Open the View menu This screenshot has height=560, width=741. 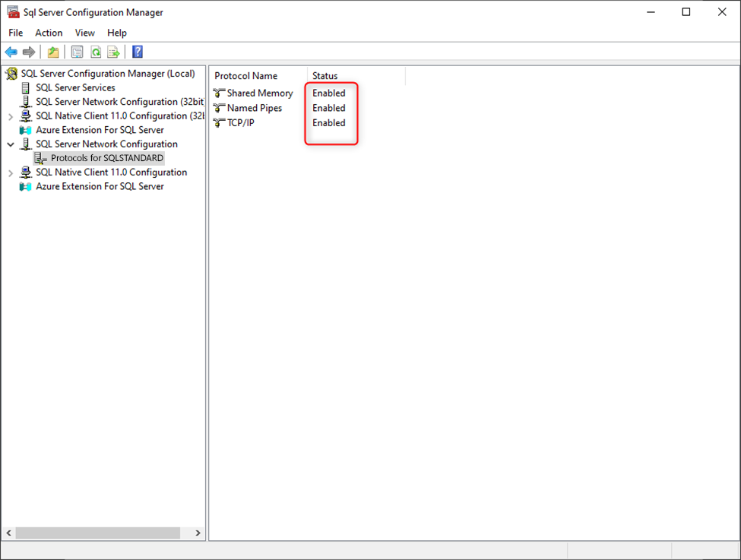[85, 33]
